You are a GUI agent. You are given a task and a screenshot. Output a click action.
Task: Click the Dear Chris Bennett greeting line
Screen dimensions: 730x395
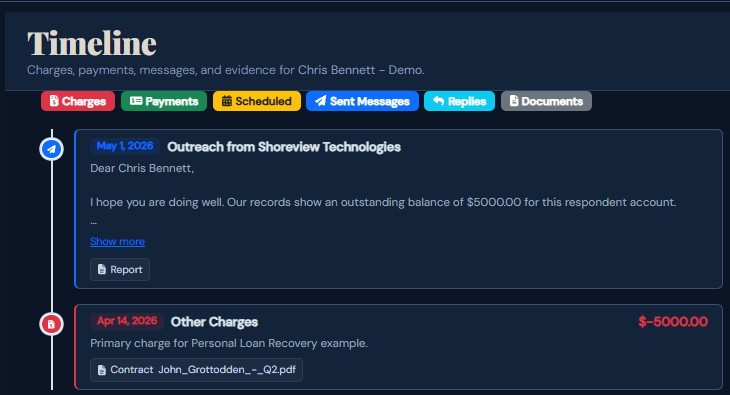(142, 168)
